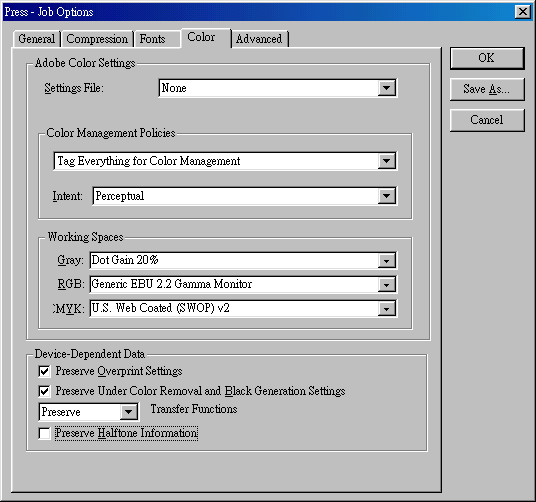Open the RGB working space dropdown arrow

[x=387, y=285]
